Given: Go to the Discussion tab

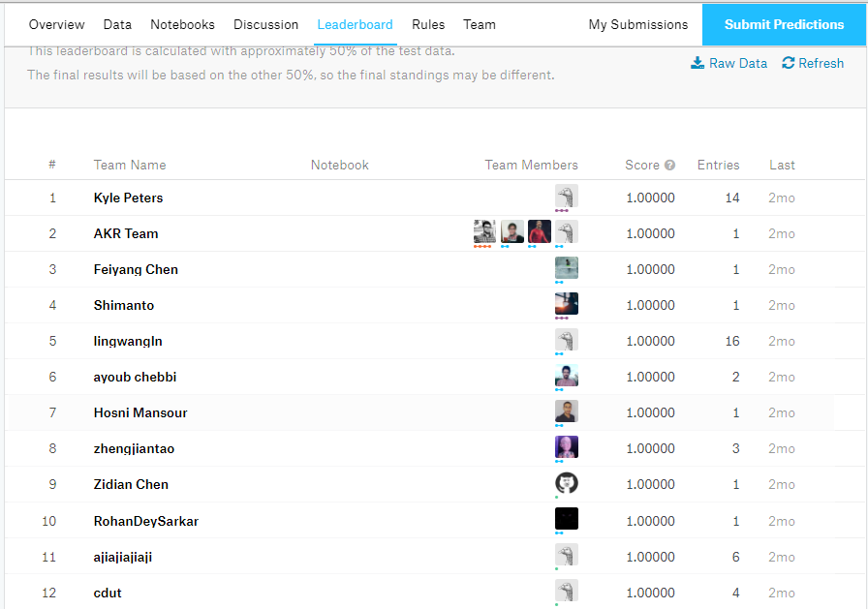Looking at the screenshot, I should [x=265, y=25].
